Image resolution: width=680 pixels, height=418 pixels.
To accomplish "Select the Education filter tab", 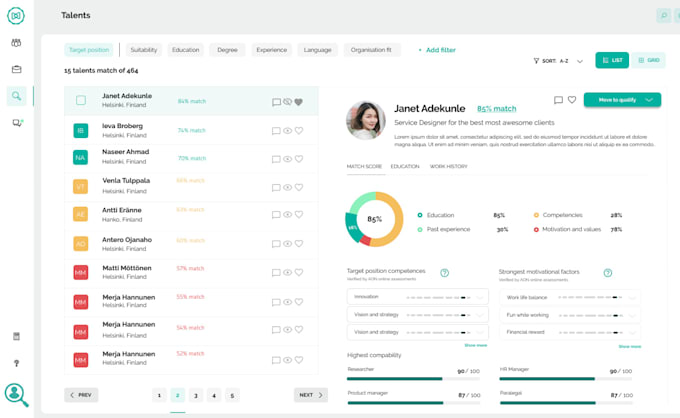I will point(185,50).
